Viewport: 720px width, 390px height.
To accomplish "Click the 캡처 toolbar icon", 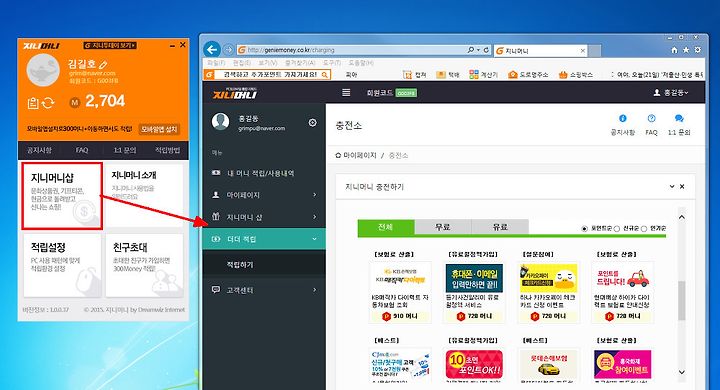I will 407,74.
